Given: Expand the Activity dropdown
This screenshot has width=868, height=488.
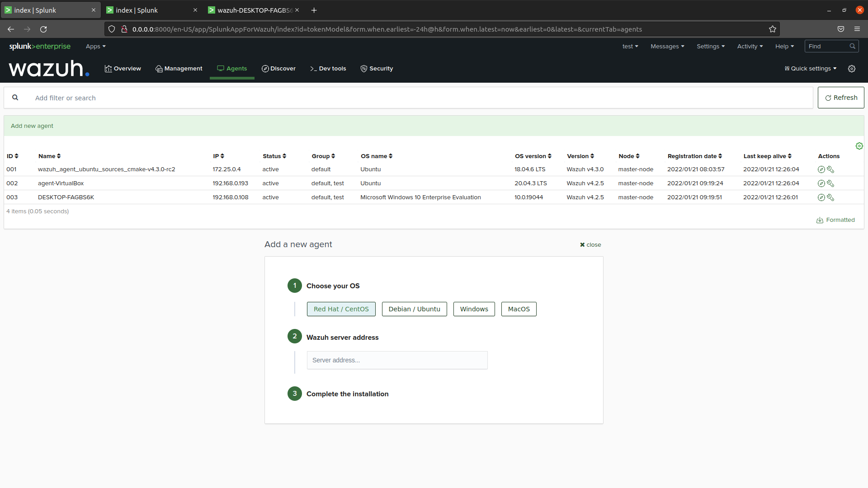Looking at the screenshot, I should 750,47.
